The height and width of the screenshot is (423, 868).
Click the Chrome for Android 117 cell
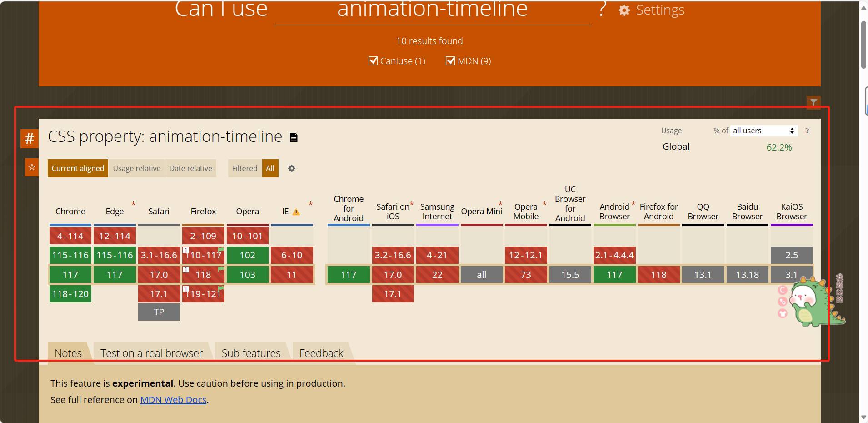click(x=349, y=275)
